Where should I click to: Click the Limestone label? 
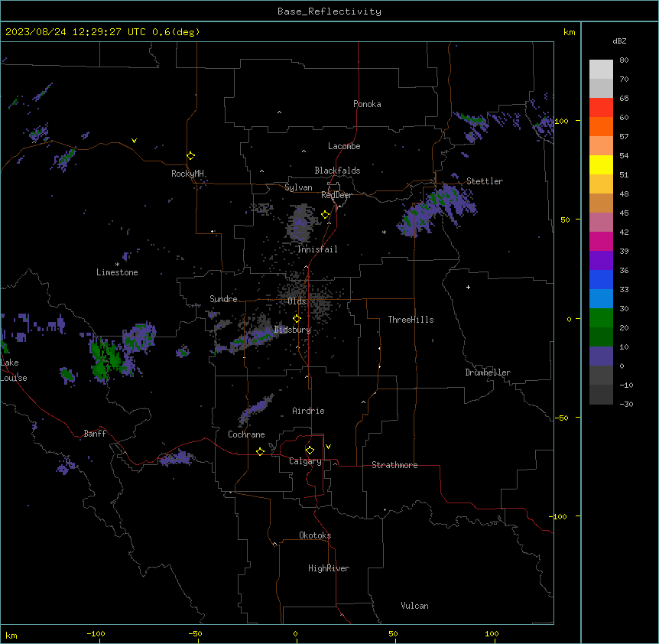[x=117, y=272]
